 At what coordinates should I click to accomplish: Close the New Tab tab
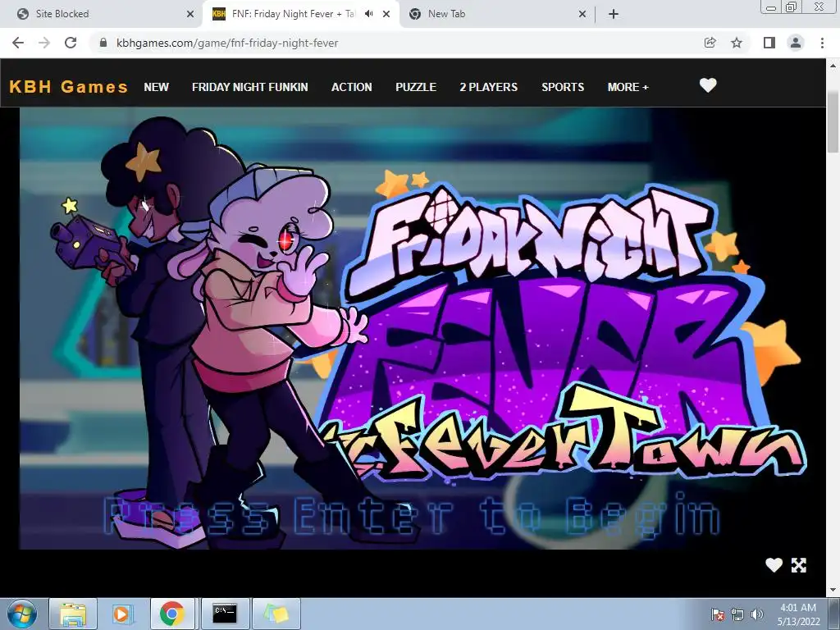pos(582,15)
